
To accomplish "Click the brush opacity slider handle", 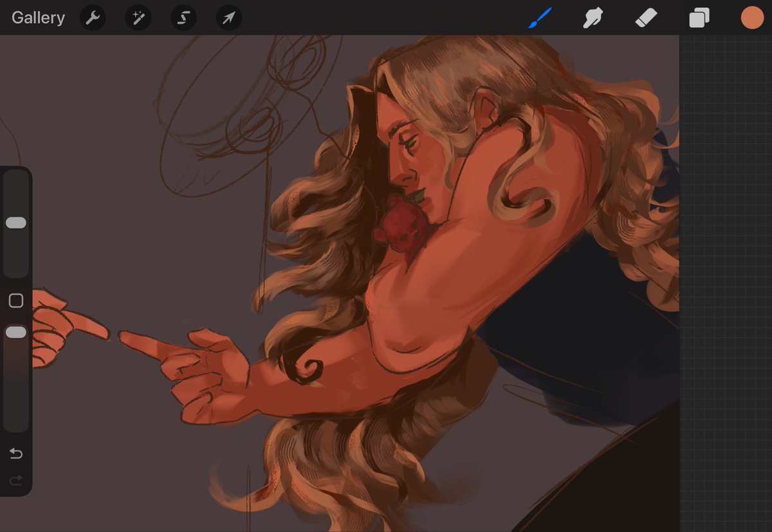I will pos(16,332).
